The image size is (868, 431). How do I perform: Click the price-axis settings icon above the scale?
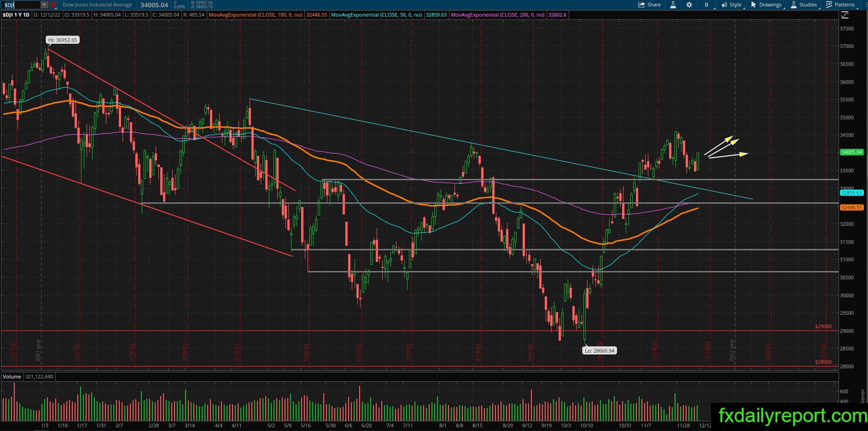coord(845,15)
